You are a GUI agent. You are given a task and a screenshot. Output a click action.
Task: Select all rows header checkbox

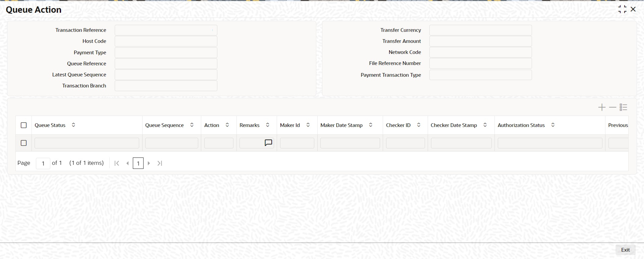pos(23,125)
